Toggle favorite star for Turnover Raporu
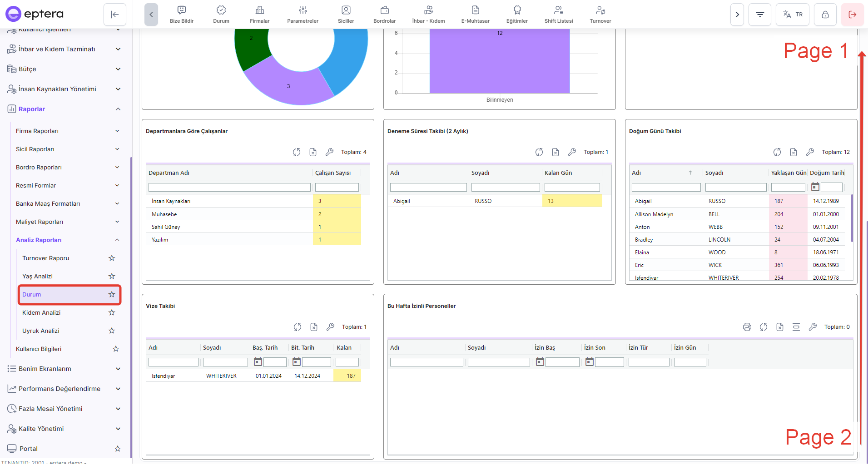The image size is (868, 465). tap(112, 258)
